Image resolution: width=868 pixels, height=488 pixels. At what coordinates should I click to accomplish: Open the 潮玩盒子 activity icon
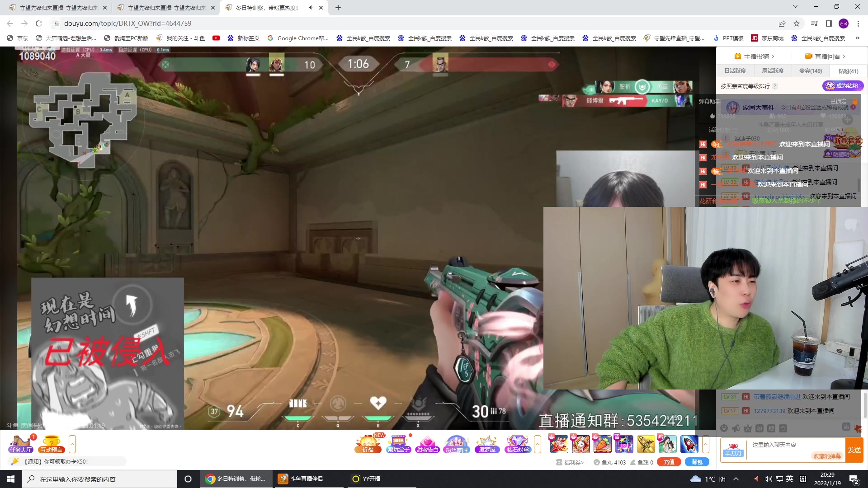[x=398, y=444]
